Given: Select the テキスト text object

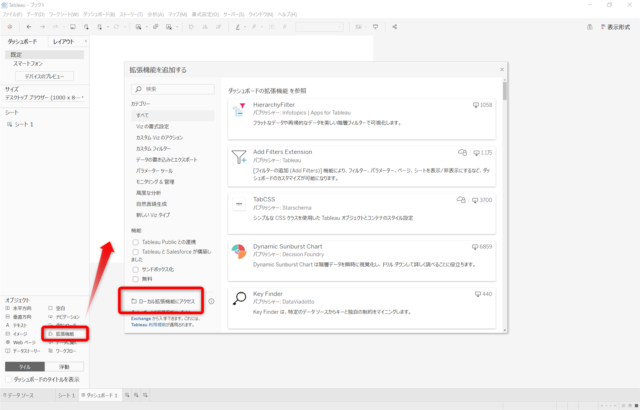Looking at the screenshot, I should pos(17,326).
